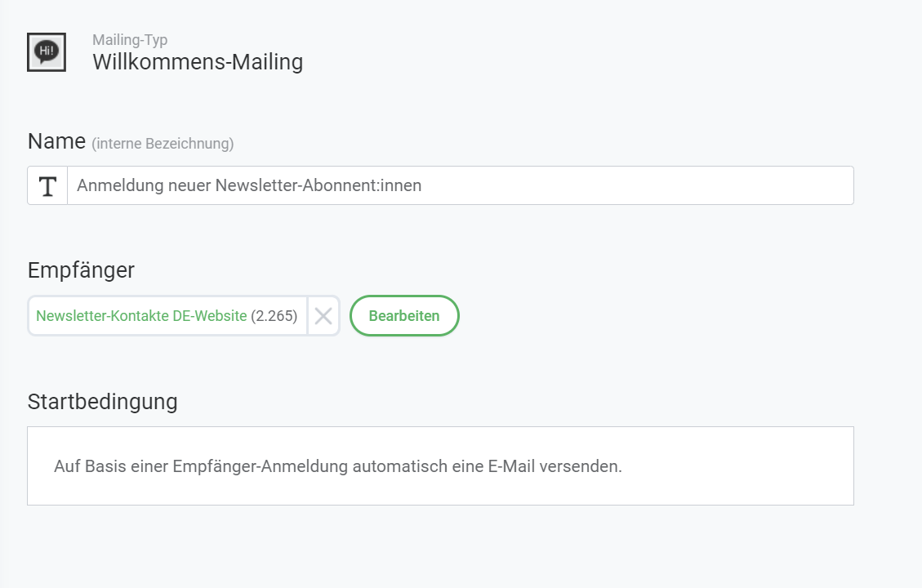Open the Bearbeiten recipient editor
Viewport: 922px width, 588px height.
click(404, 315)
